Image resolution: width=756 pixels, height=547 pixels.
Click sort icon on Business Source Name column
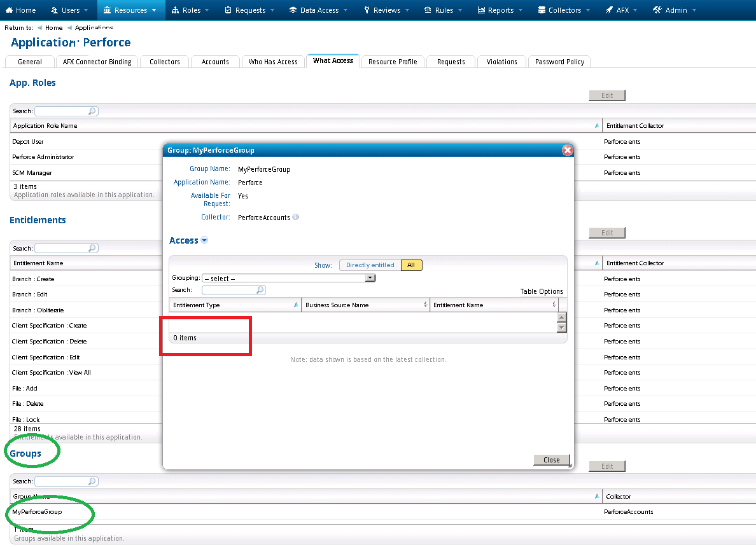(425, 305)
